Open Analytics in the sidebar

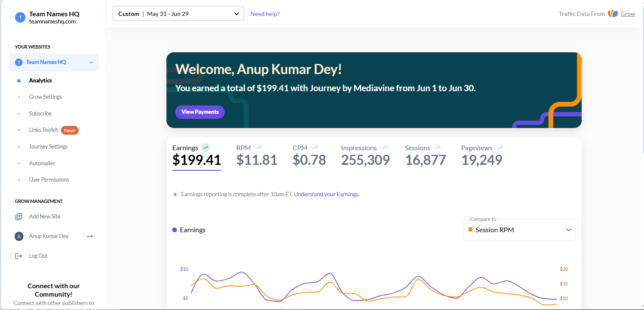(x=41, y=80)
